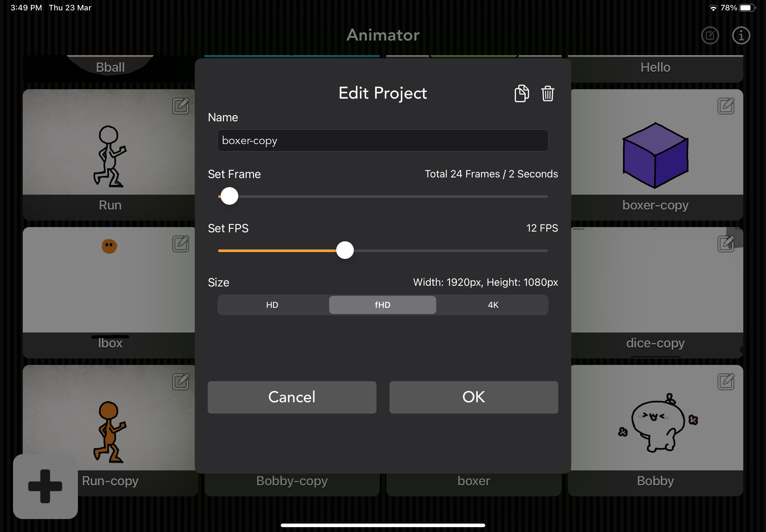The height and width of the screenshot is (532, 766).
Task: Select the fHD size option
Action: click(382, 305)
